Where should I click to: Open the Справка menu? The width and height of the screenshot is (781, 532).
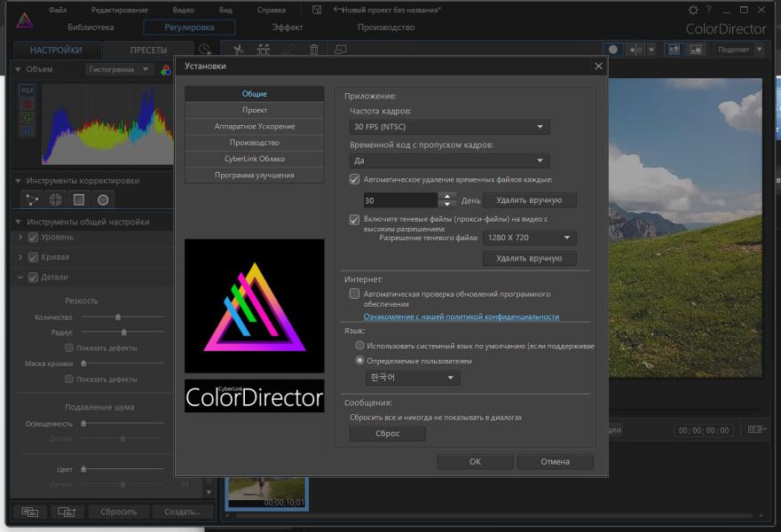[272, 10]
